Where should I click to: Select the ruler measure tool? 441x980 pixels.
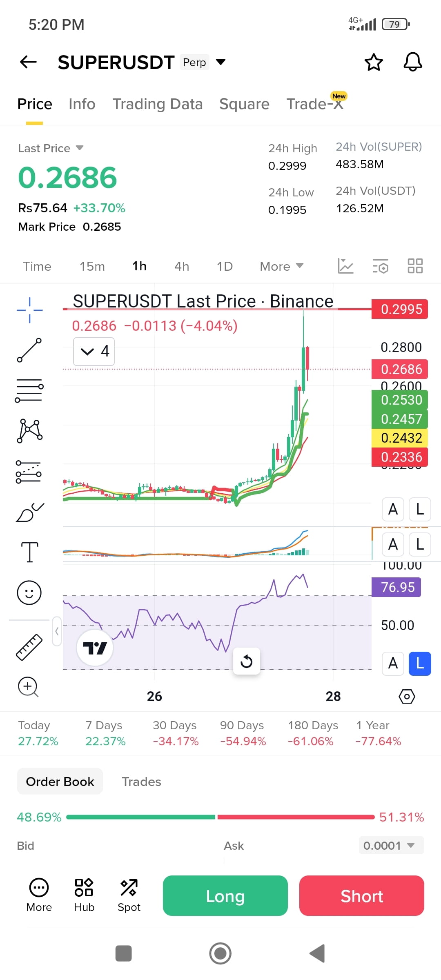click(29, 647)
